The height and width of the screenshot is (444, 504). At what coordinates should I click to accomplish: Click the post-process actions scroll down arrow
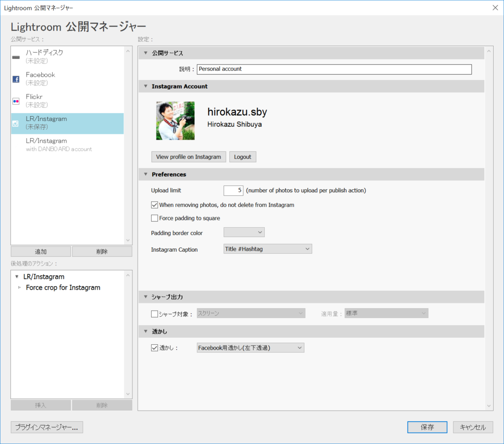pos(128,394)
